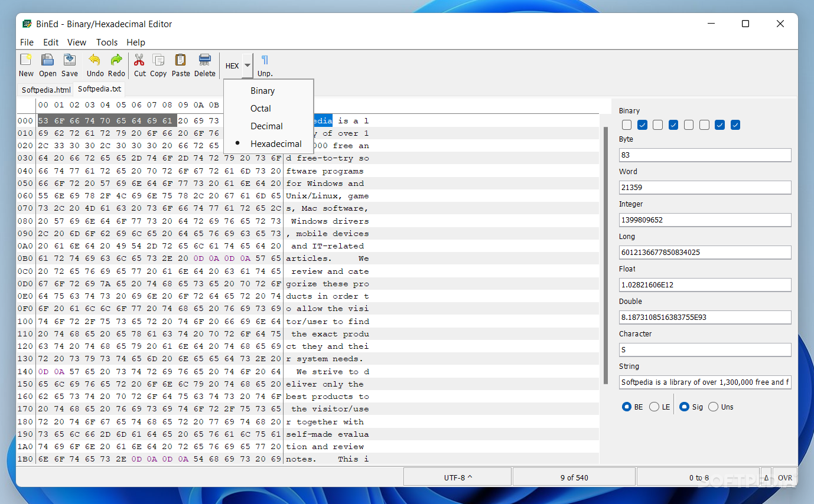The image size is (814, 504).
Task: Click the New file toolbar icon
Action: [26, 65]
